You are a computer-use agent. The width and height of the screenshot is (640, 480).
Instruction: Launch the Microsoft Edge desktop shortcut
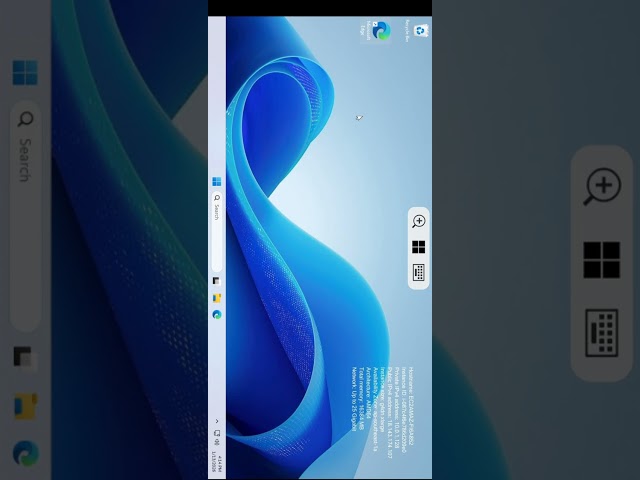tap(376, 31)
